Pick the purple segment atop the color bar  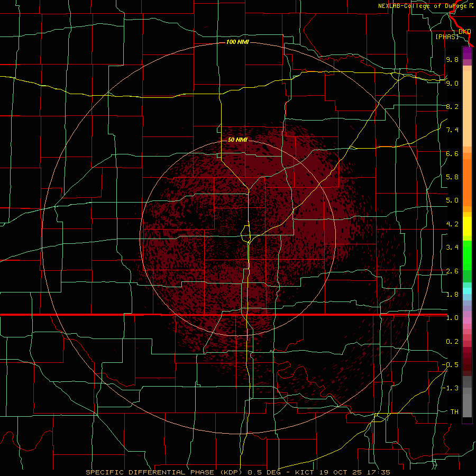click(x=467, y=53)
